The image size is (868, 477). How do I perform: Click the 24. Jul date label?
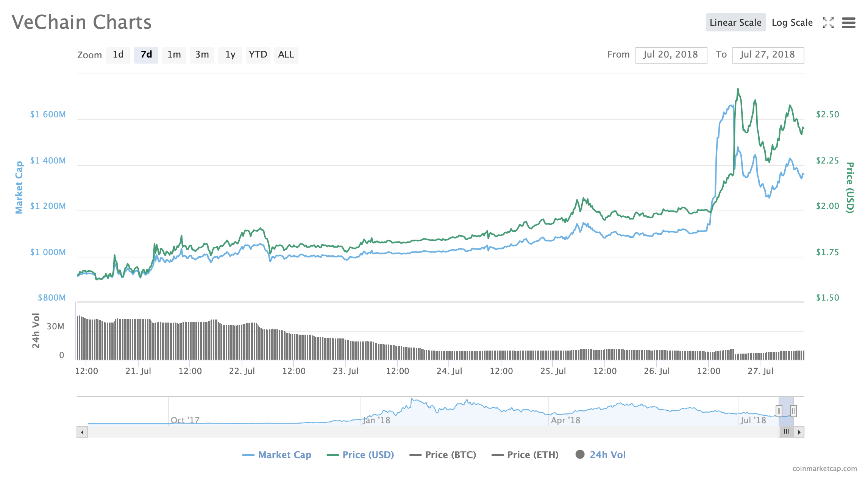tap(450, 371)
